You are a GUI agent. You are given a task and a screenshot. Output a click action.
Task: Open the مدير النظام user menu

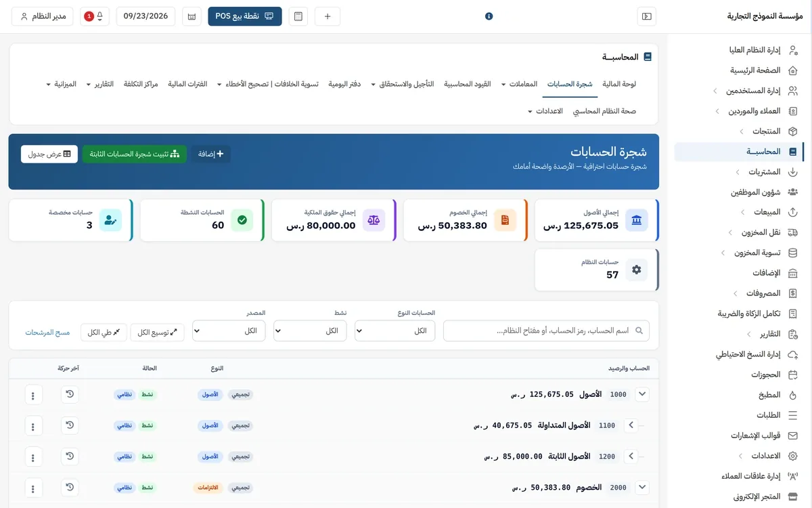tap(43, 16)
